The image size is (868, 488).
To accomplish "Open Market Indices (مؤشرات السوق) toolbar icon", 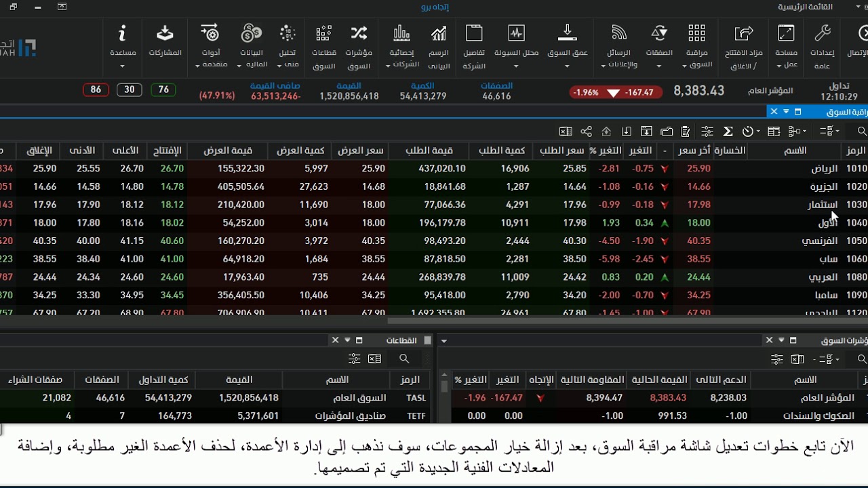I will pos(359,33).
